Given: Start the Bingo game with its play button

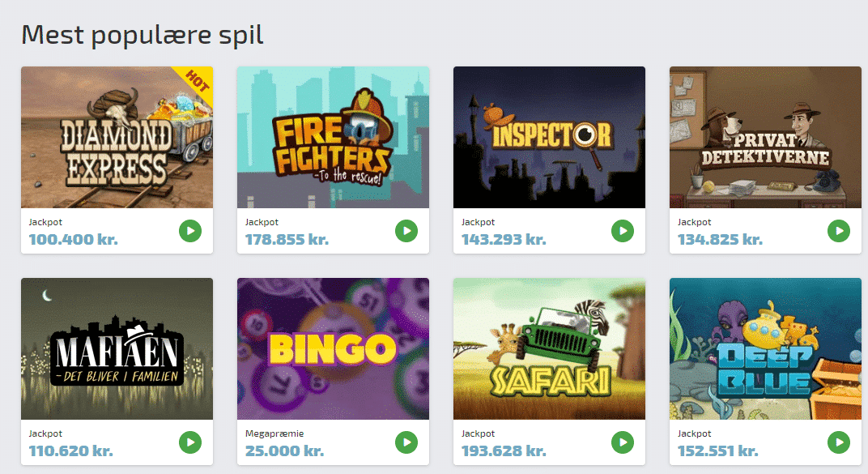Looking at the screenshot, I should (x=406, y=442).
